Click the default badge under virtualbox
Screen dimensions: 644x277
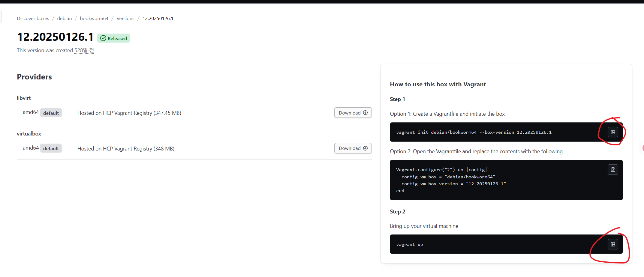click(x=51, y=148)
